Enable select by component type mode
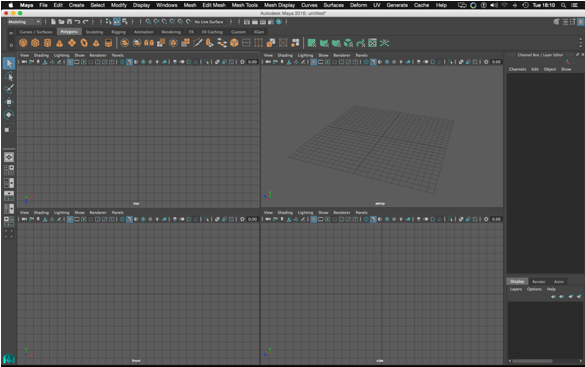This screenshot has height=367, width=585. pos(125,22)
